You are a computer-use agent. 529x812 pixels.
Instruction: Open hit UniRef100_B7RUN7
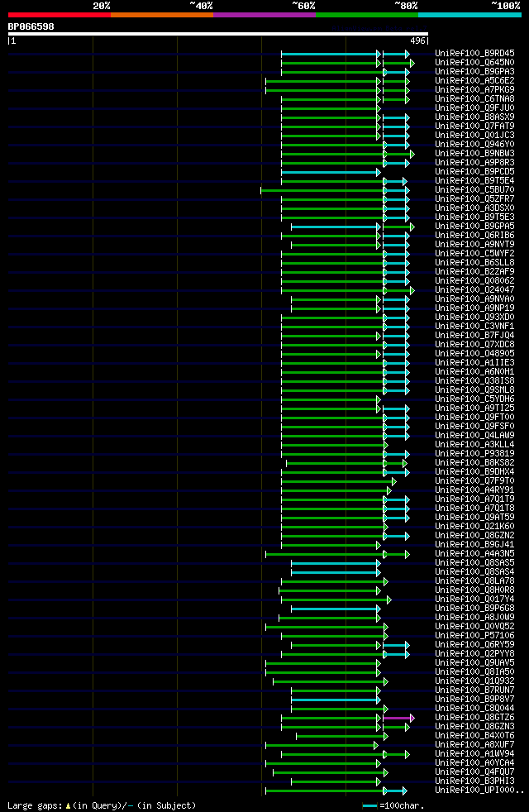[x=474, y=690]
